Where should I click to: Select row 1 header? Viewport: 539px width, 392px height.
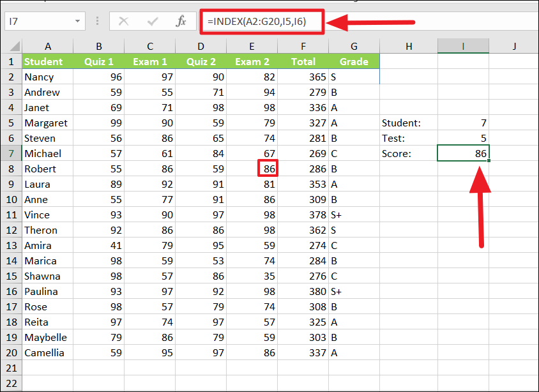point(11,61)
